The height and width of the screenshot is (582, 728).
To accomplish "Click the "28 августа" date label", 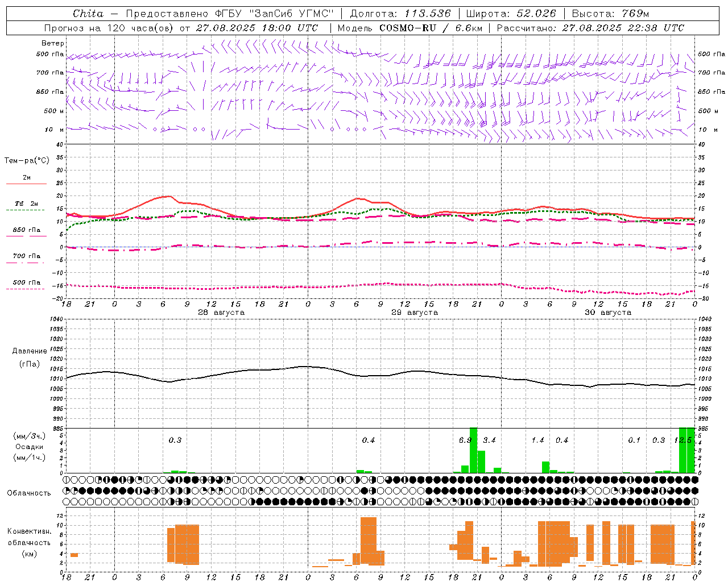I will 221,313.
